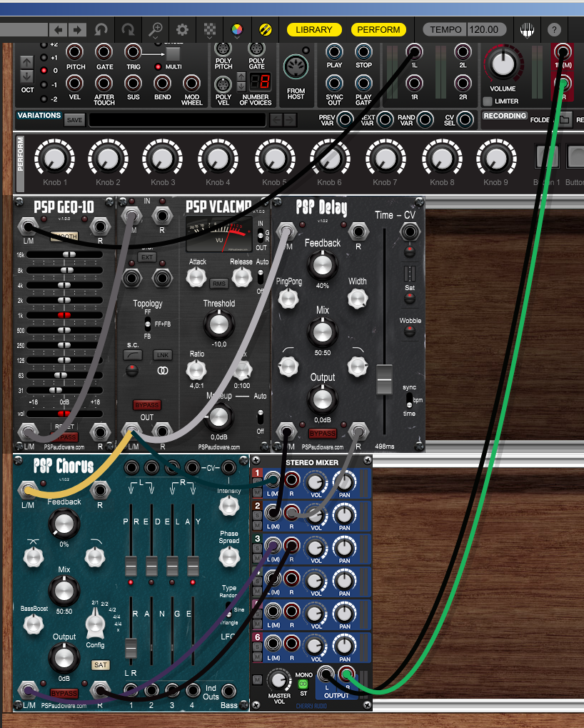Toggle RMS detection on PSP VCACMP
584x728 pixels.
click(219, 284)
